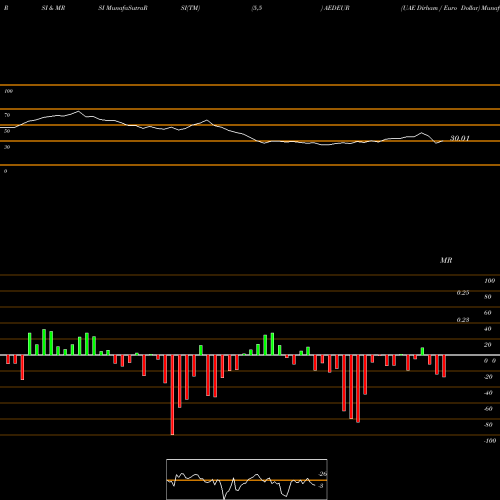The width and height of the screenshot is (500, 500).
Task: Click the RSI value label 30.01
Action: [460, 138]
